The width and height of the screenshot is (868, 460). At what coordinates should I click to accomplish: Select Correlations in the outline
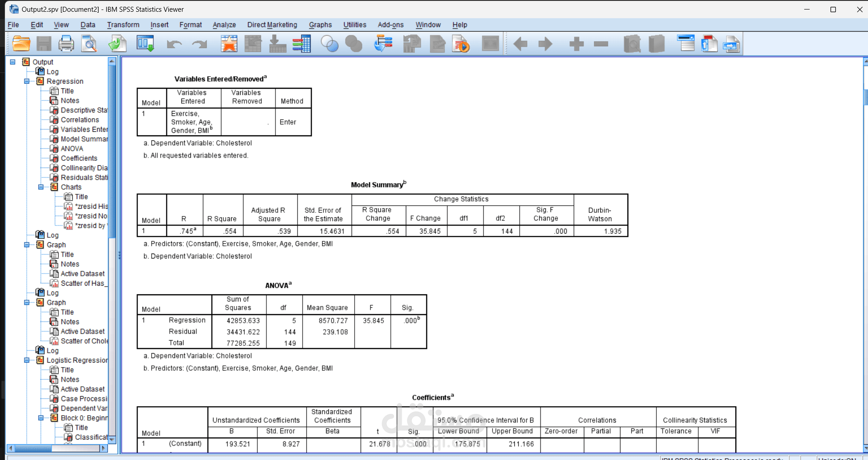[80, 120]
